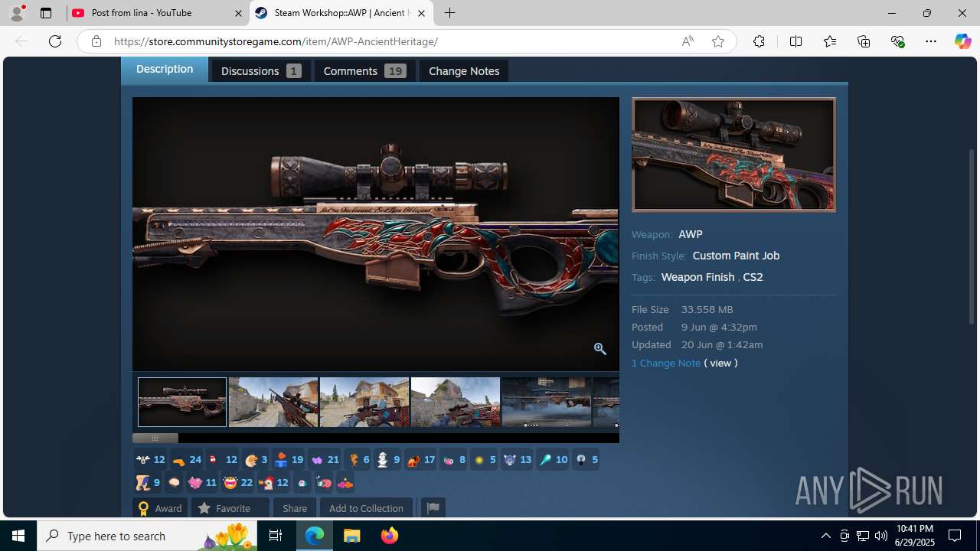Open the Copilot icon in Edge
980x551 pixels.
pyautogui.click(x=962, y=41)
